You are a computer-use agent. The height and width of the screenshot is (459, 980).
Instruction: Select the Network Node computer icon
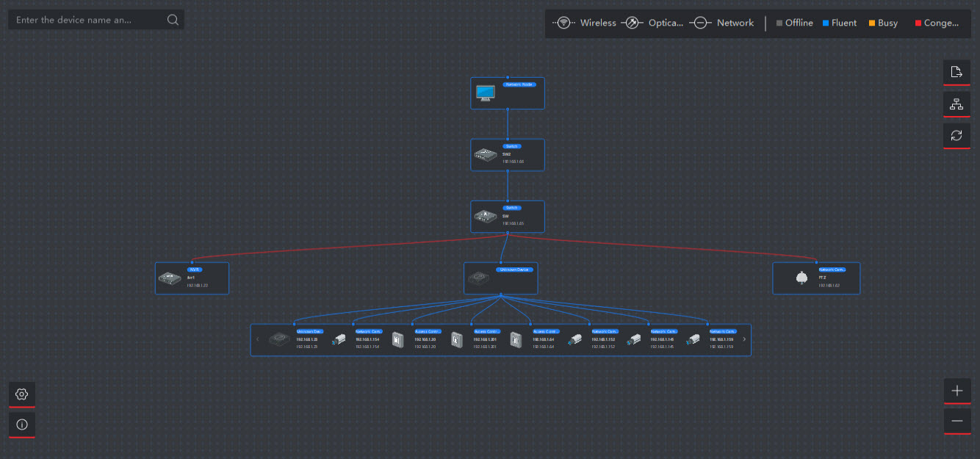[486, 94]
